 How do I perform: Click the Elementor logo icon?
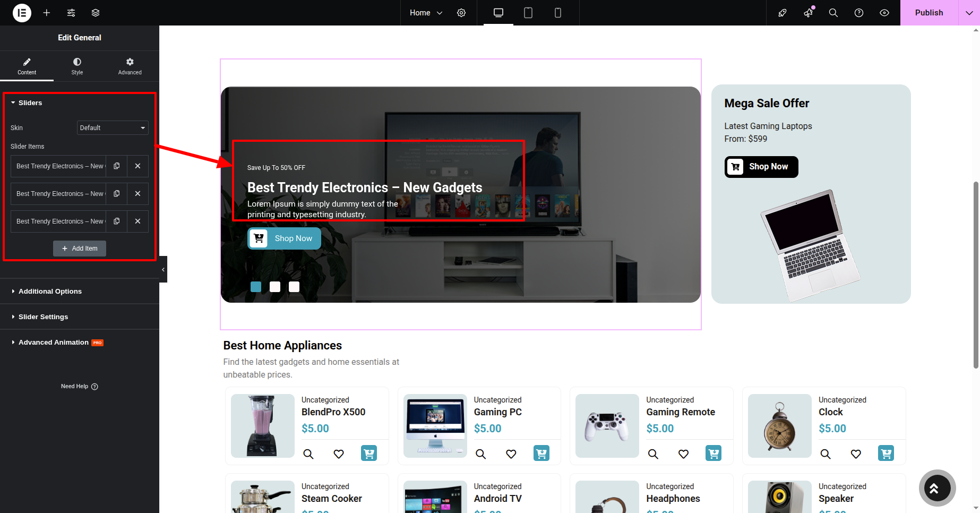22,13
